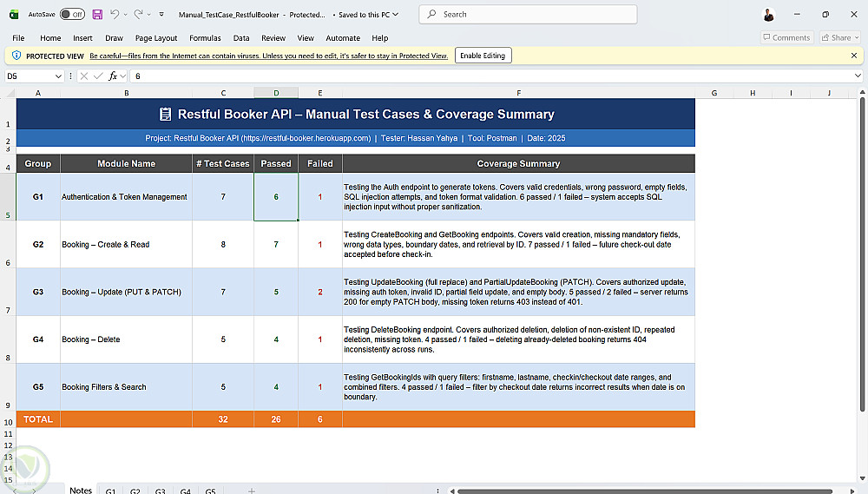
Task: Expand the formula bar chevron
Action: click(858, 76)
